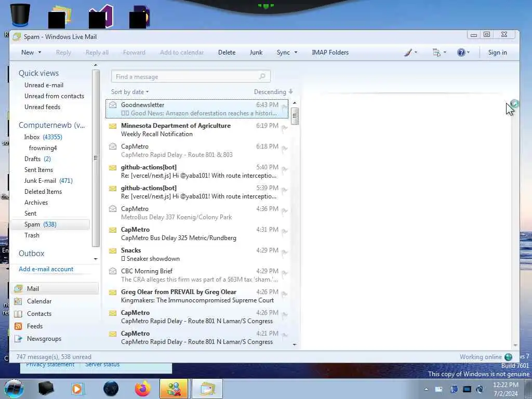Open IMAP Folders
532x399 pixels.
[x=330, y=52]
